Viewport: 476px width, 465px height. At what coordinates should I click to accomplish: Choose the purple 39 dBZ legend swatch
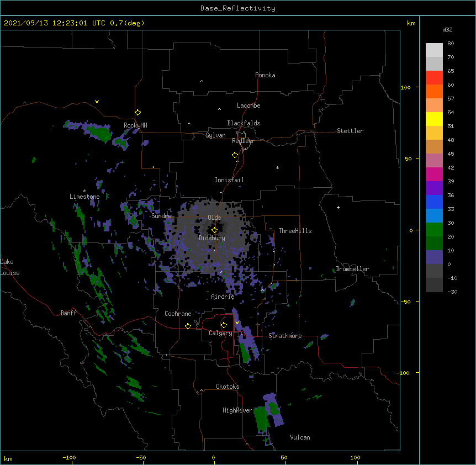point(434,188)
